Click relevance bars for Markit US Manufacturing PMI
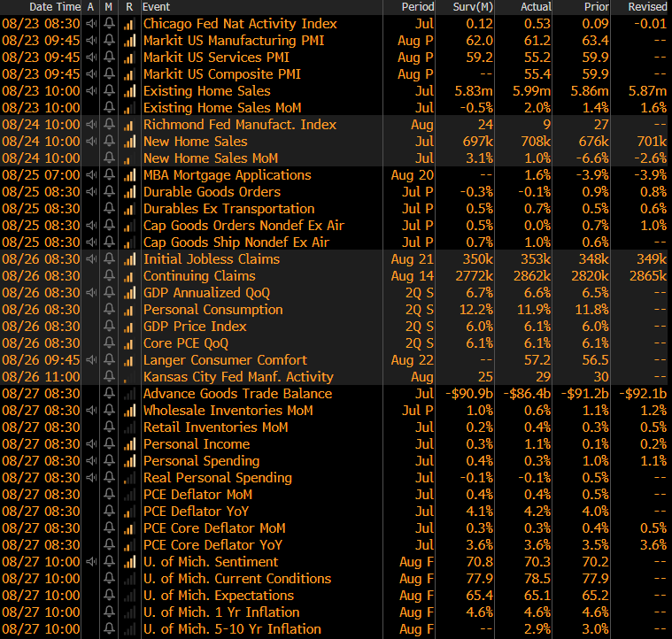The height and width of the screenshot is (639, 672). [x=129, y=41]
